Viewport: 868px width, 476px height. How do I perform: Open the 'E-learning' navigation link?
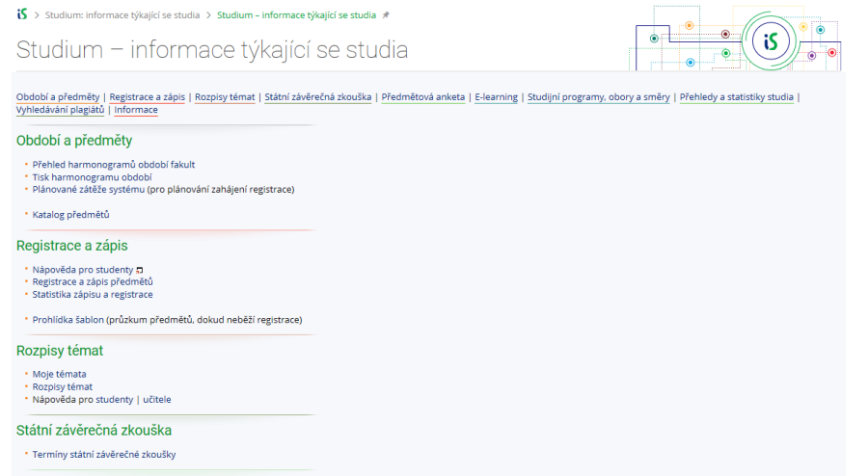coord(496,97)
